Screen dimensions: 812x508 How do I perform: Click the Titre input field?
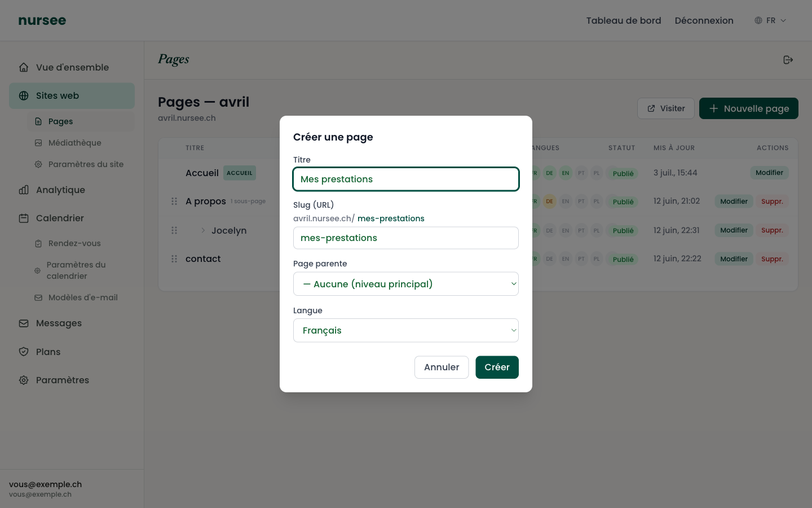point(406,179)
